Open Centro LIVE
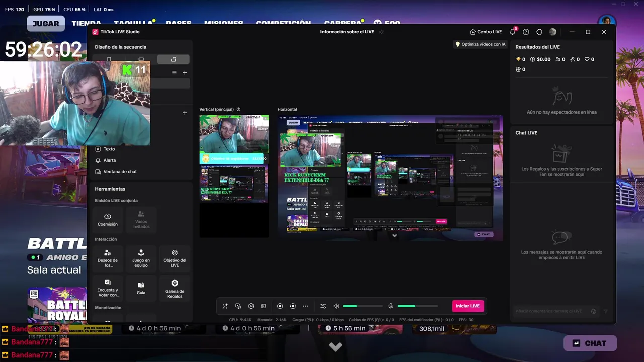The image size is (644, 362). point(486,32)
